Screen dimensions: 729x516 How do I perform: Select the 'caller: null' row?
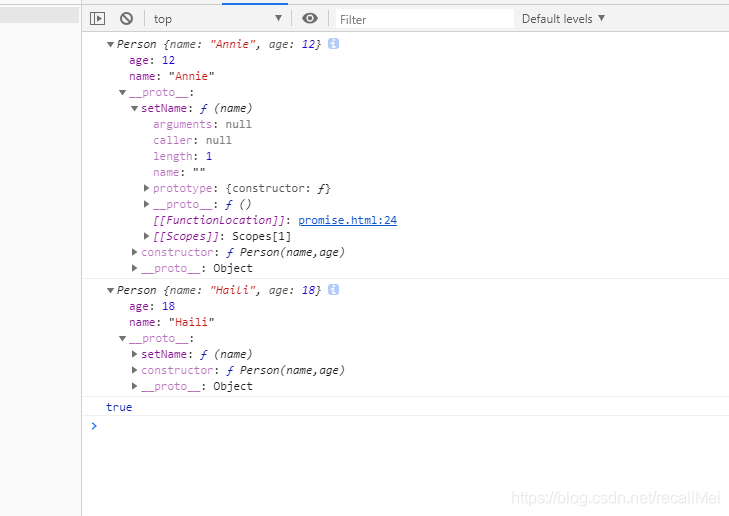[x=192, y=140]
